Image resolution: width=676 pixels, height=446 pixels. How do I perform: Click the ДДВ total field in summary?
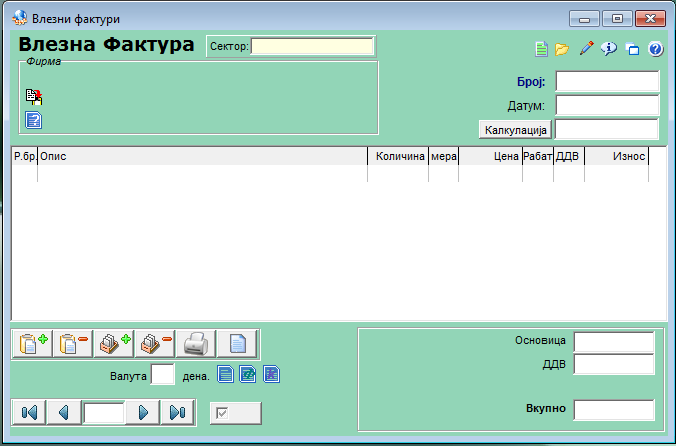(x=614, y=365)
